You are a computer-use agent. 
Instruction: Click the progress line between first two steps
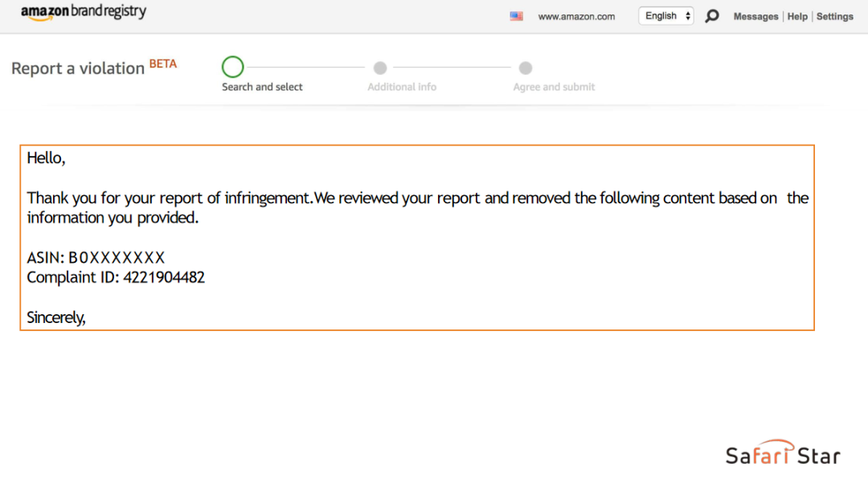pyautogui.click(x=304, y=68)
